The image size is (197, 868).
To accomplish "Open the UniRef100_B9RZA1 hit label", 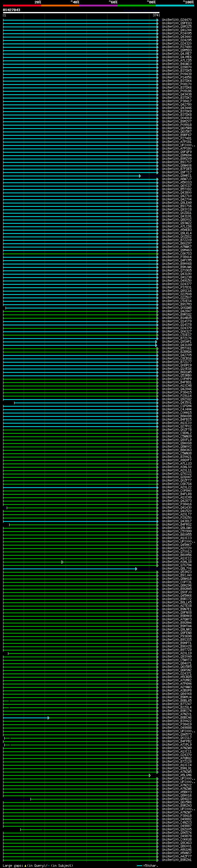I will pyautogui.click(x=176, y=860).
